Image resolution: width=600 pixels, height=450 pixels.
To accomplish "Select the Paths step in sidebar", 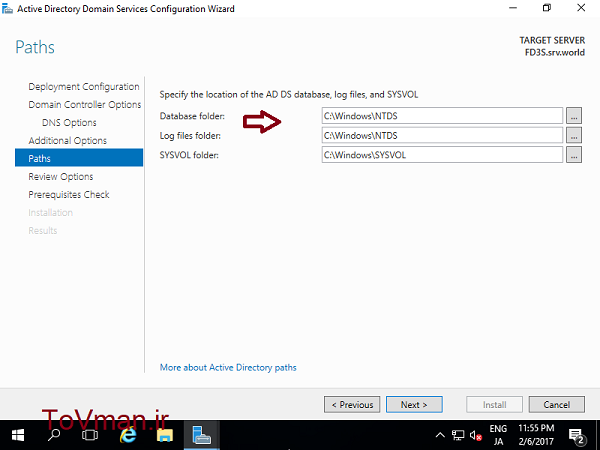I will tap(79, 158).
